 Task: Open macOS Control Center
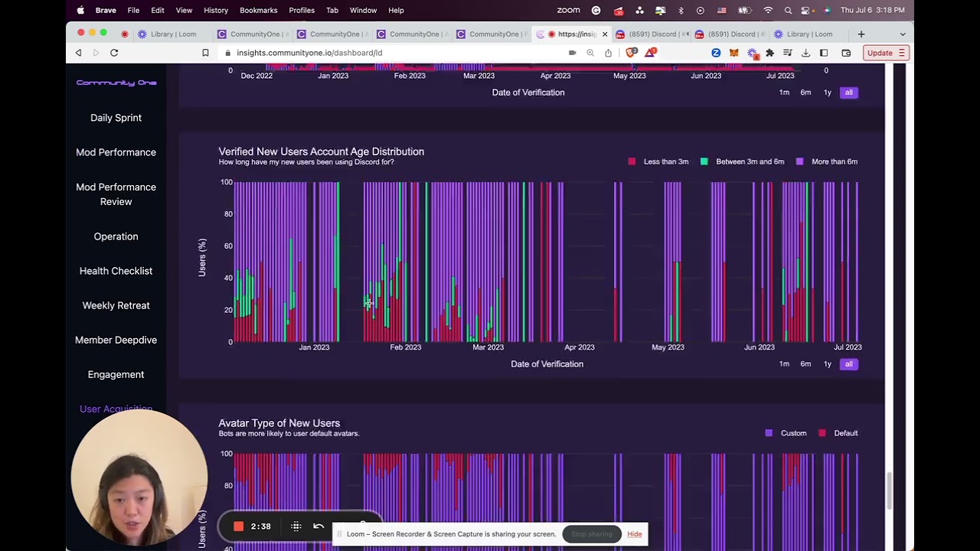coord(805,10)
